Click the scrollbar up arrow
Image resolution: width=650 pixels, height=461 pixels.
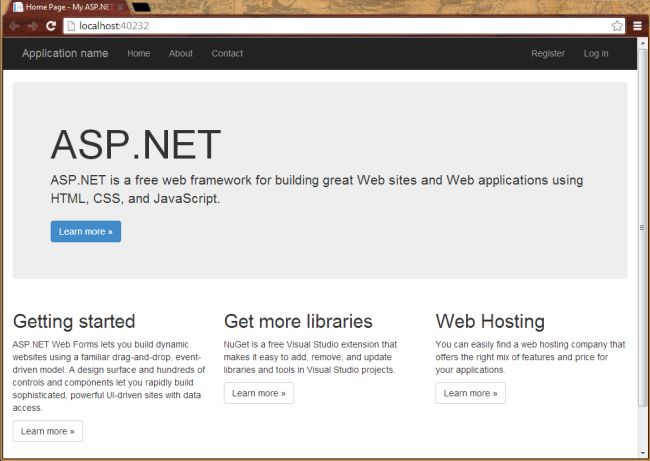click(x=643, y=43)
